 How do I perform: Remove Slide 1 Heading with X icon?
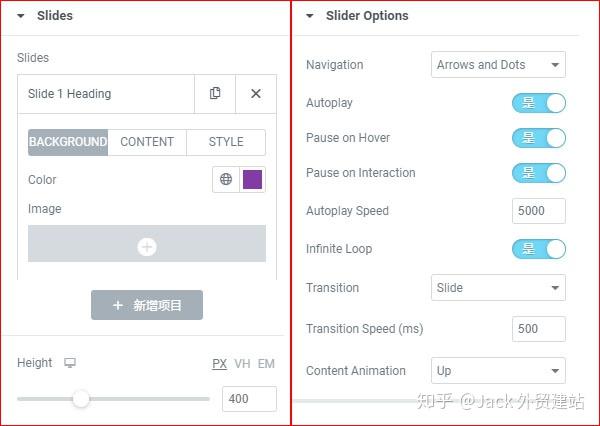tap(256, 94)
